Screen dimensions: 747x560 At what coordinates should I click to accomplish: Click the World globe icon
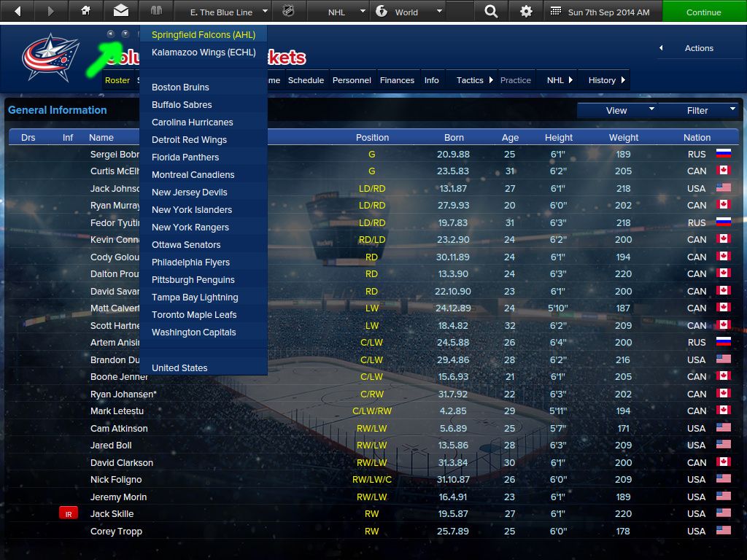(x=382, y=11)
